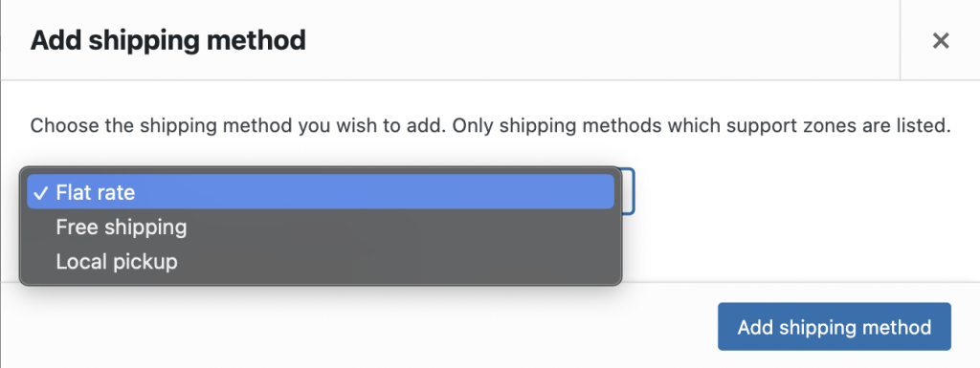
Task: Click the checkmark beside Flat rate
Action: [40, 193]
